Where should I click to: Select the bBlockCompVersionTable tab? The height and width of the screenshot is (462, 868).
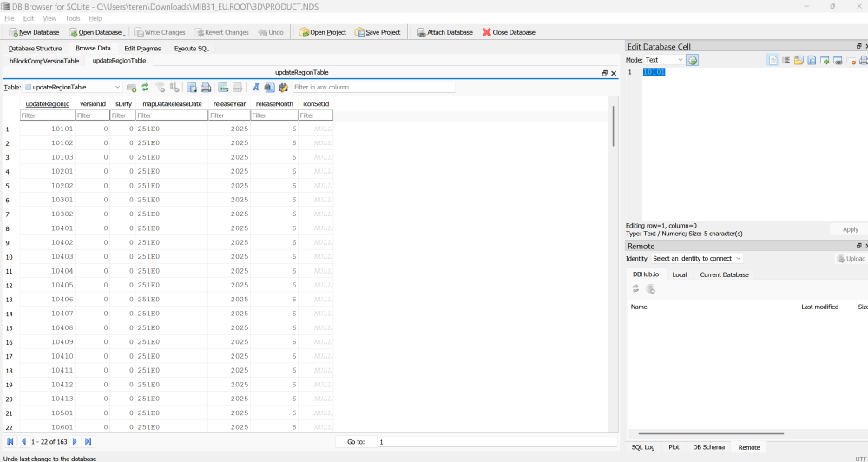[x=44, y=61]
